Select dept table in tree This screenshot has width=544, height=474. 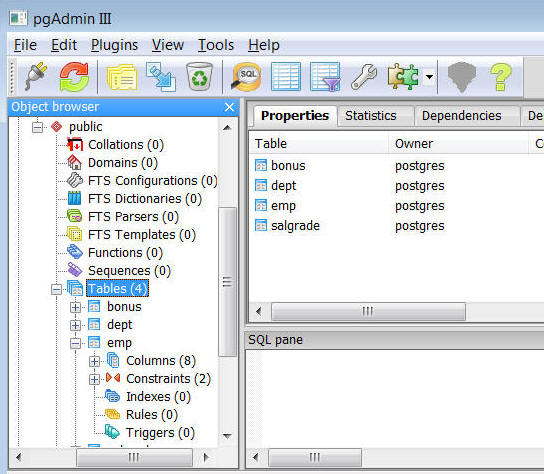coord(120,325)
